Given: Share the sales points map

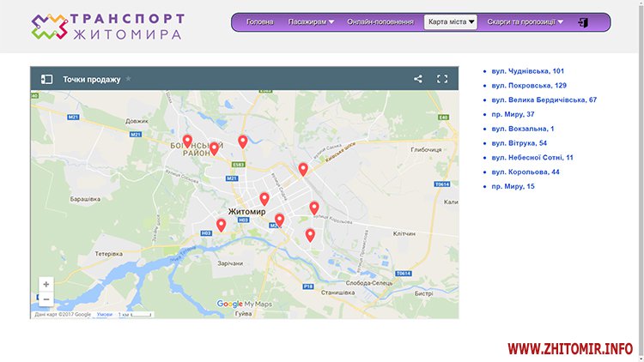Looking at the screenshot, I should click(x=418, y=79).
